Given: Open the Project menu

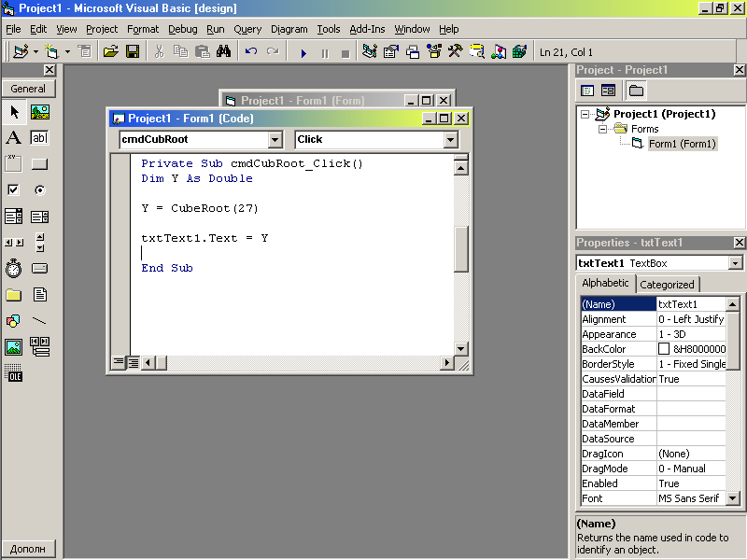Looking at the screenshot, I should [102, 29].
